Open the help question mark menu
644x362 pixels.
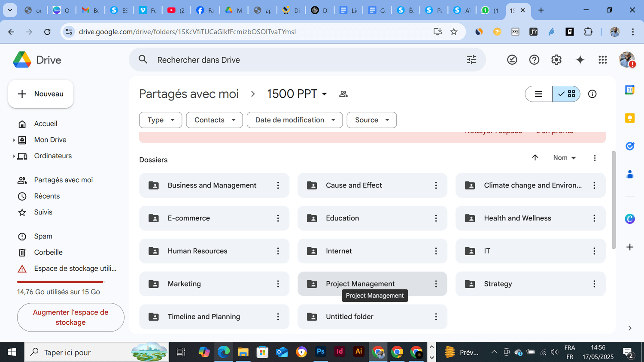[534, 60]
